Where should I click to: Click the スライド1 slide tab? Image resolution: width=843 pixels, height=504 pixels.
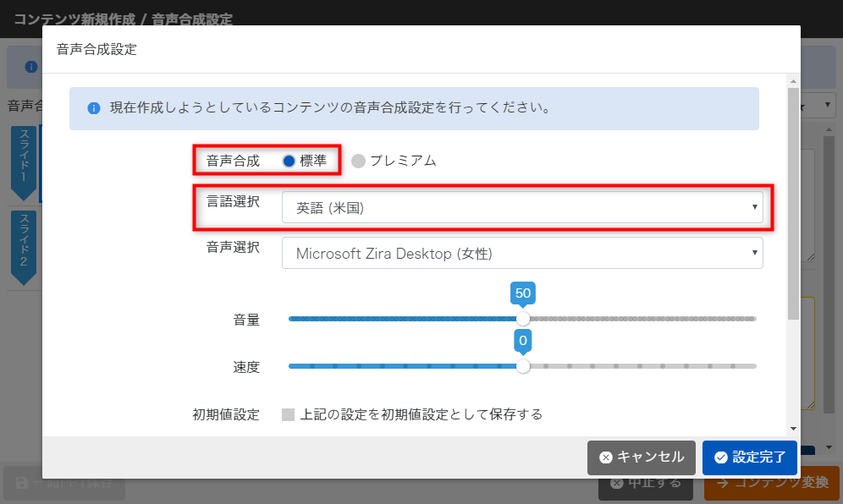(x=24, y=161)
